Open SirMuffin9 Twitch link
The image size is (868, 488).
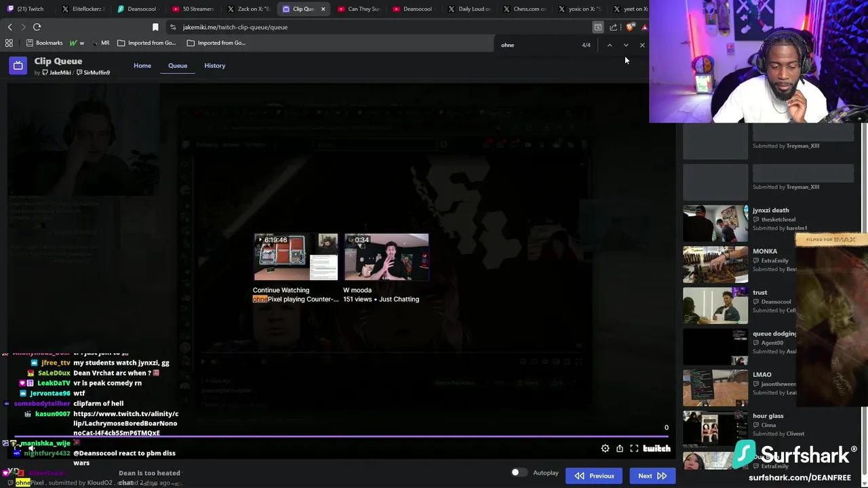94,73
